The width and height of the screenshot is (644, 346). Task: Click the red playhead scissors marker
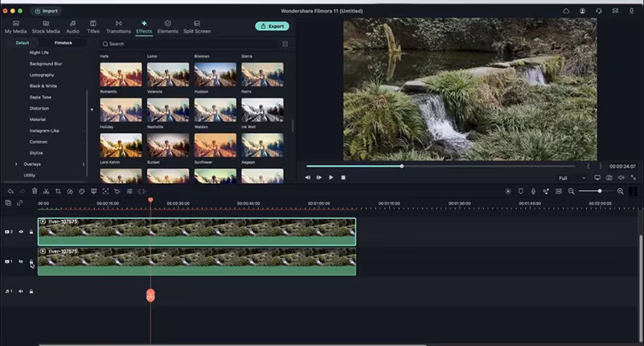pos(151,295)
